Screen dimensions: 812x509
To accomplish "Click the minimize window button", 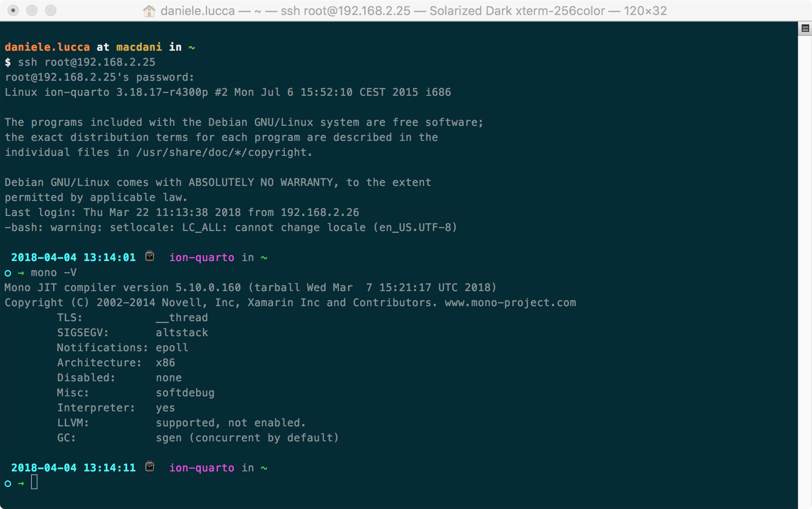I will (x=32, y=10).
